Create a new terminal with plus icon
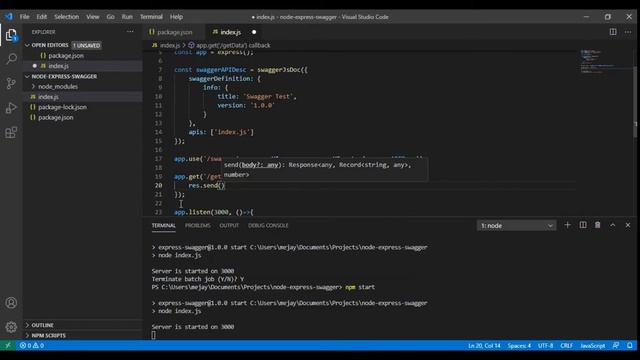The width and height of the screenshot is (640, 360). [567, 225]
